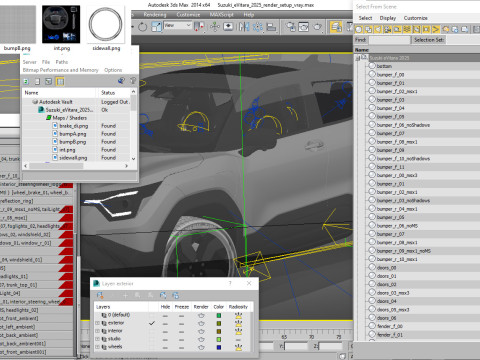Click Freeze/Unfreeze All Layers icon
Viewport: 480px width, 360px height.
[176, 295]
